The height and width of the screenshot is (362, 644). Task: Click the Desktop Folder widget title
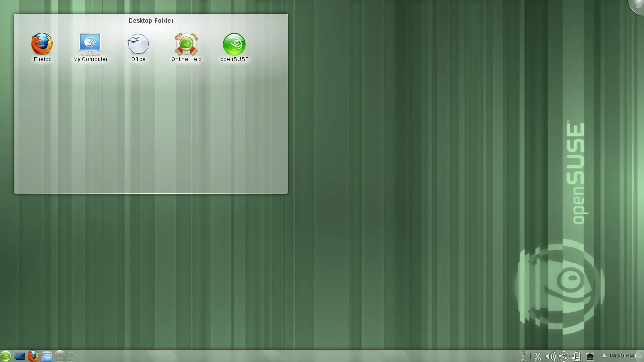(151, 21)
